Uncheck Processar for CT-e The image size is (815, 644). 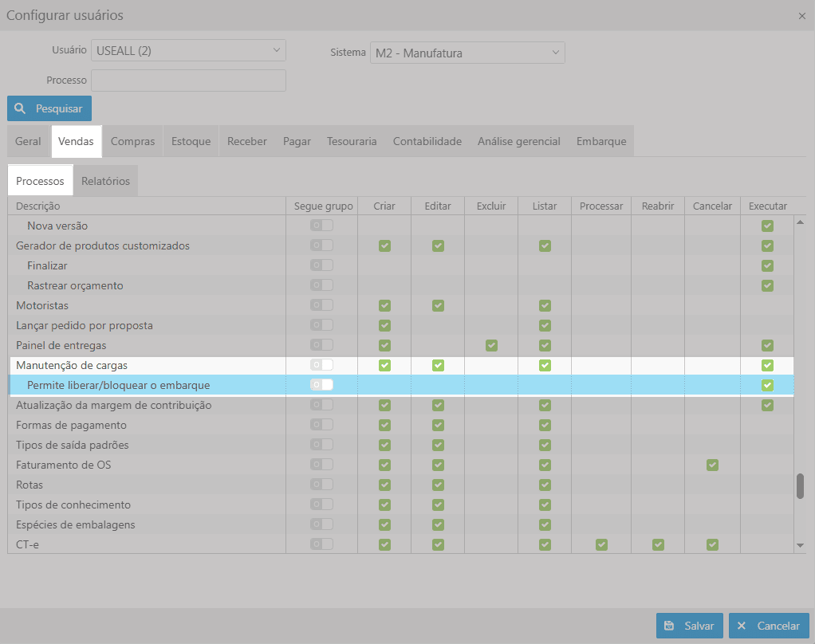click(601, 544)
